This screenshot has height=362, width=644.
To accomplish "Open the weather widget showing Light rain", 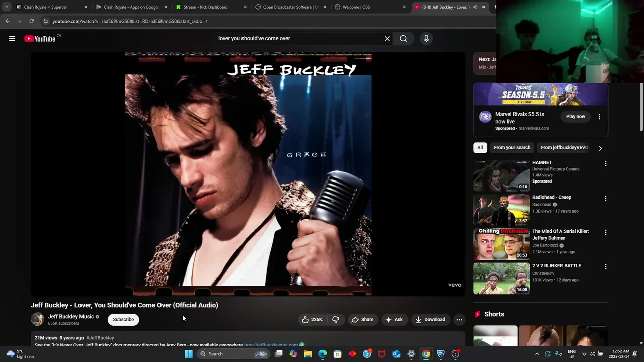I will 19,354.
